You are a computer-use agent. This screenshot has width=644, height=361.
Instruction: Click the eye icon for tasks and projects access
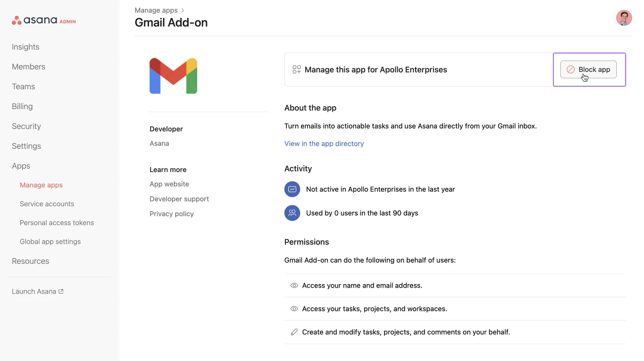[x=294, y=309]
